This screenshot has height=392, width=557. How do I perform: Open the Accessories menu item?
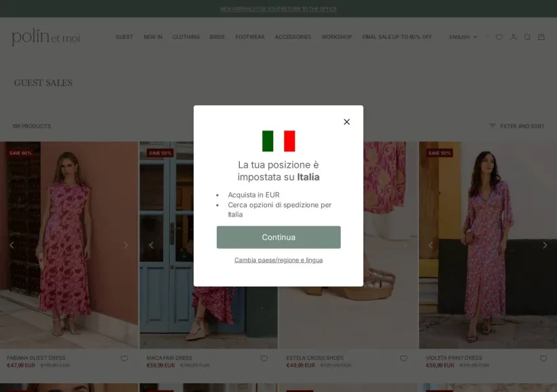point(293,37)
